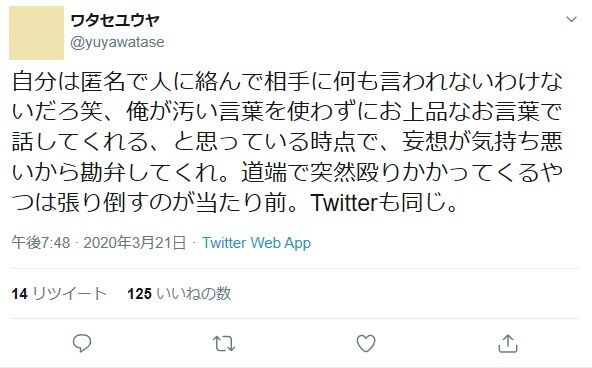Open the ワタセユウヤ display name profile
This screenshot has width=592, height=368.
click(x=115, y=20)
